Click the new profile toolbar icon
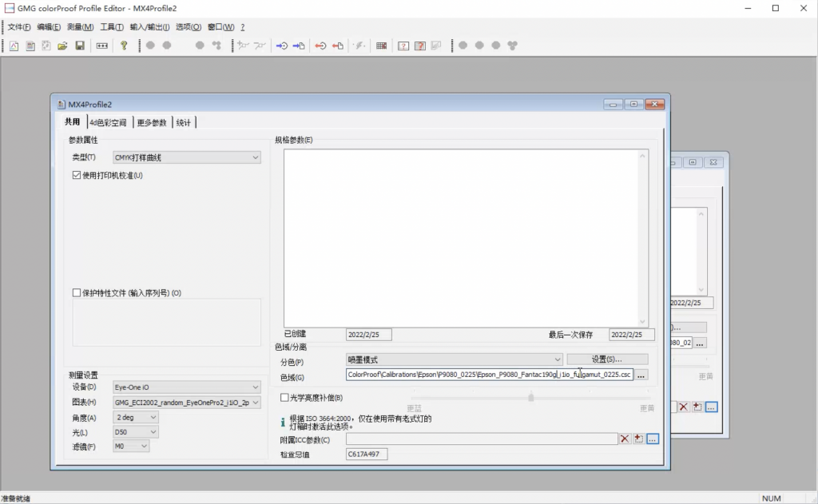 point(14,46)
